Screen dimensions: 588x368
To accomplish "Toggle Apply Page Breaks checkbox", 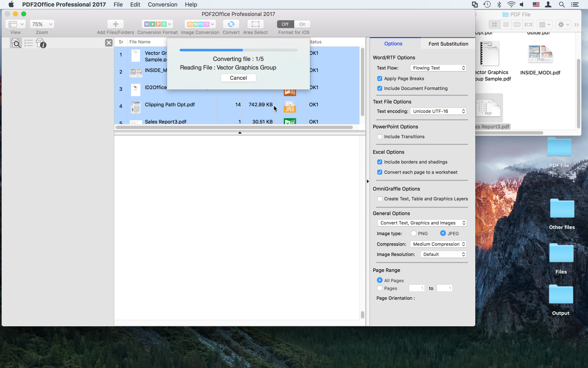I will 379,78.
